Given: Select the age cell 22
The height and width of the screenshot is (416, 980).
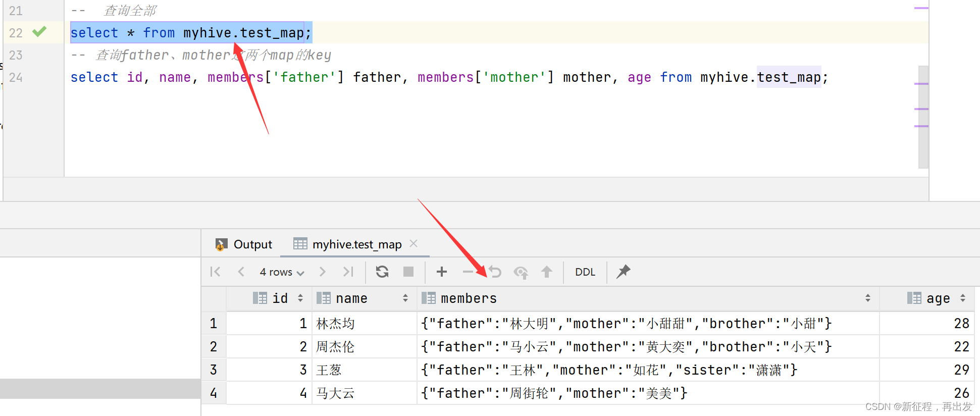Looking at the screenshot, I should pyautogui.click(x=927, y=346).
